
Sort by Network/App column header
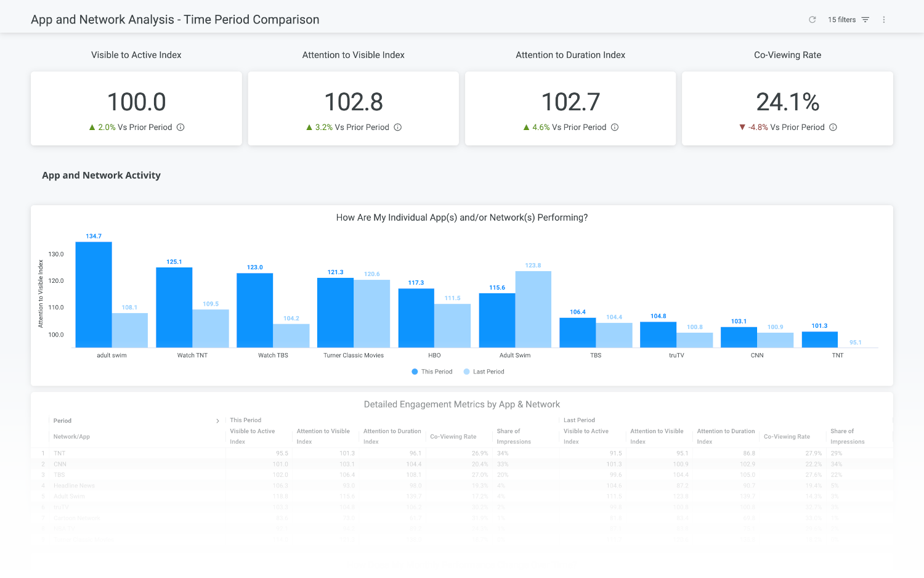[x=71, y=436]
